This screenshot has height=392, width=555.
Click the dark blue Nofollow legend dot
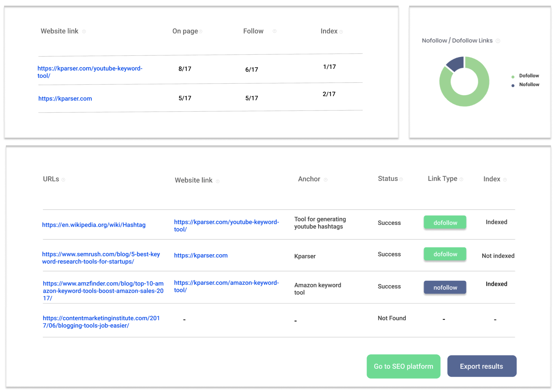point(513,86)
